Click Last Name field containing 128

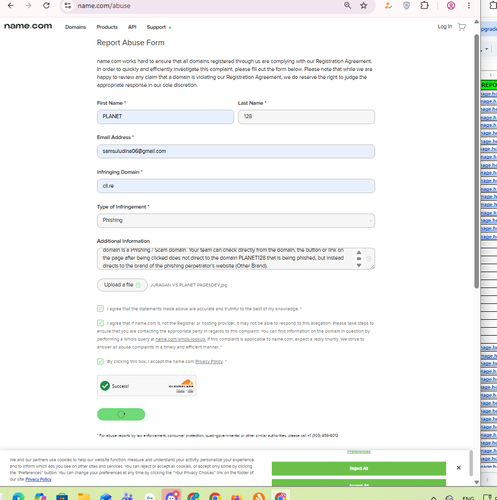coord(306,117)
